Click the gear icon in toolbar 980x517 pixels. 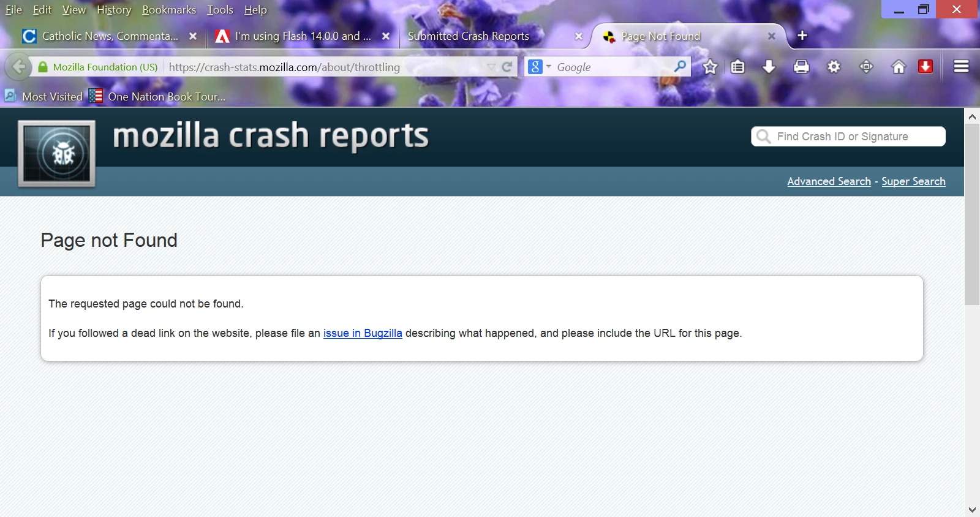click(x=834, y=67)
